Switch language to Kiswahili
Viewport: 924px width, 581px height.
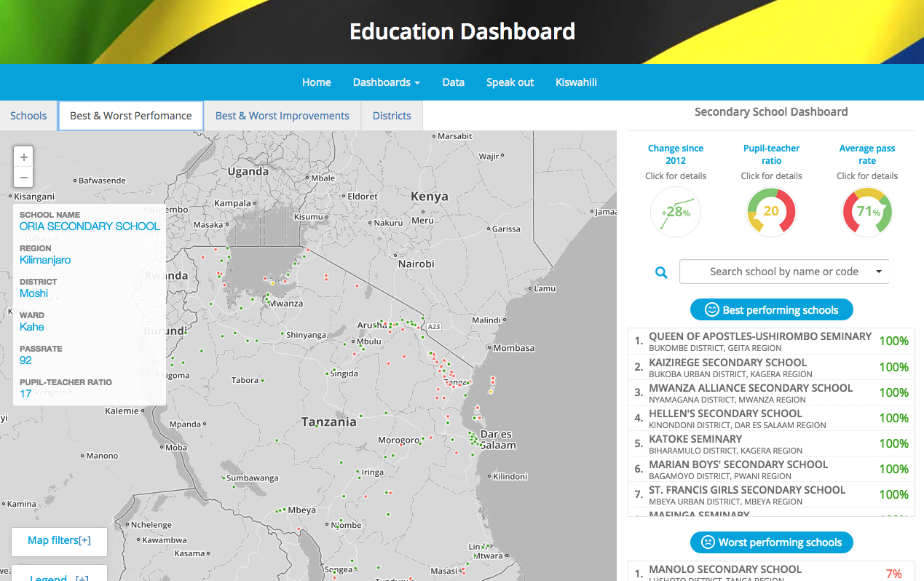[x=576, y=82]
